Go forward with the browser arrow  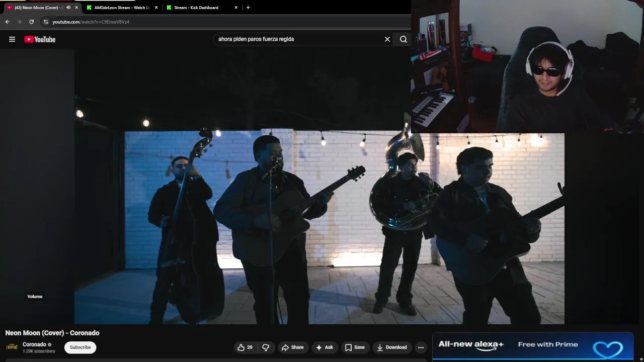(19, 22)
